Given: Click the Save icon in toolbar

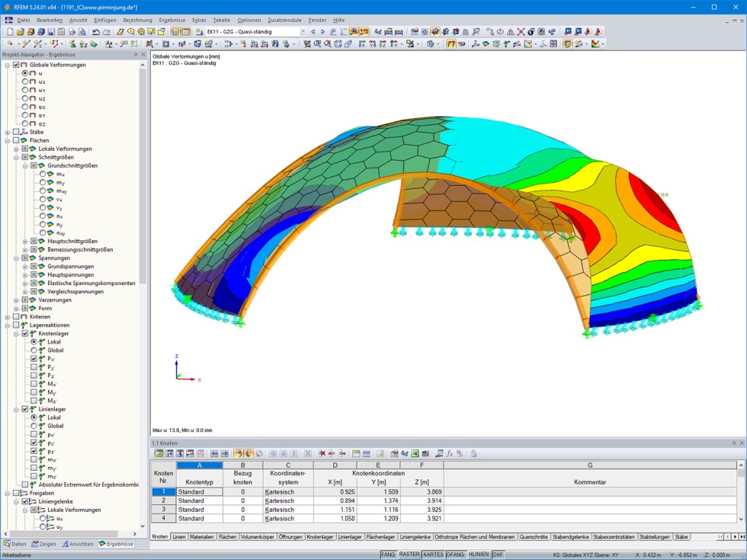Looking at the screenshot, I should (50, 32).
